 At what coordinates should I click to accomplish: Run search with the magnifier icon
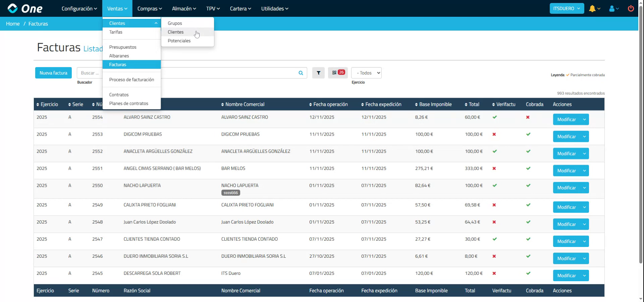click(x=300, y=73)
